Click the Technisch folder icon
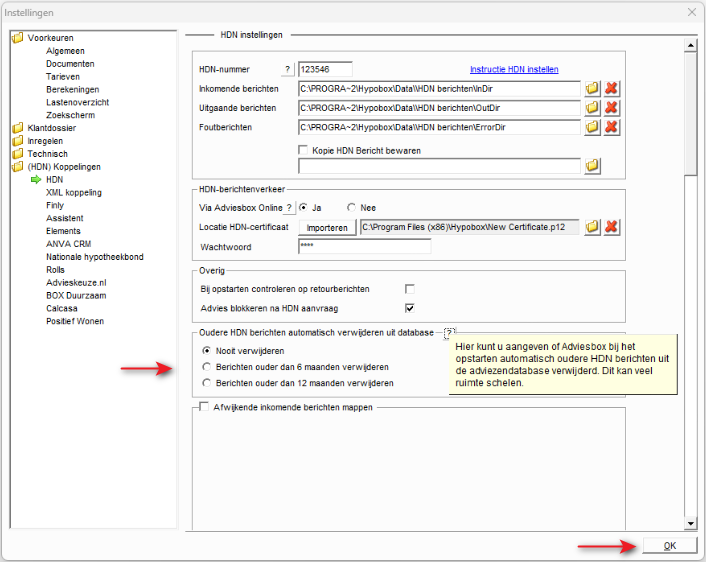 tap(18, 154)
